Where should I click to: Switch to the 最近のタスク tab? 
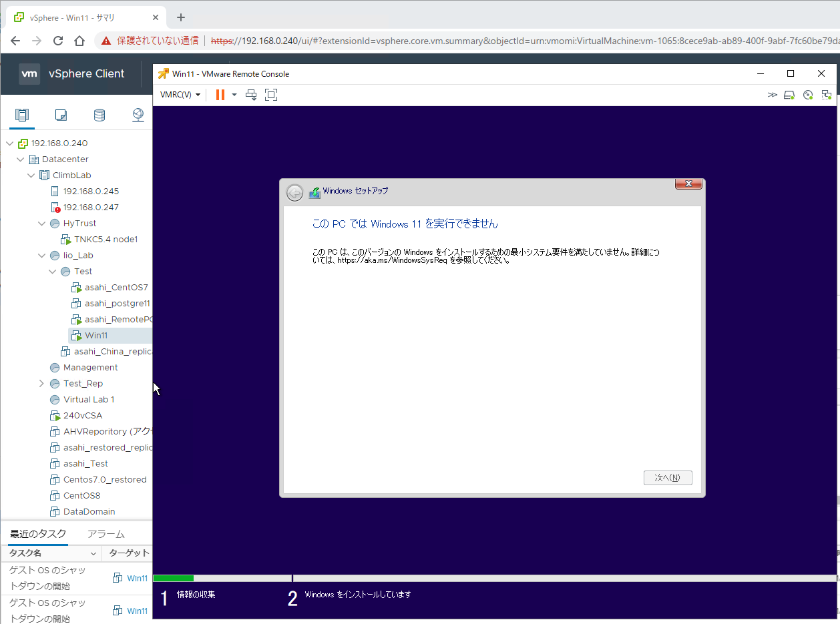[x=38, y=534]
